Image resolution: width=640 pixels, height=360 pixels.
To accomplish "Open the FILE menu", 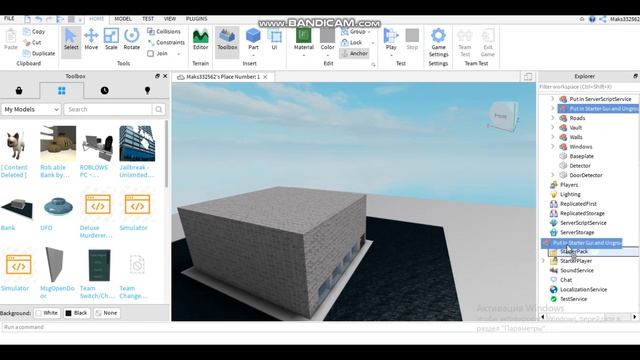I will (x=9, y=19).
